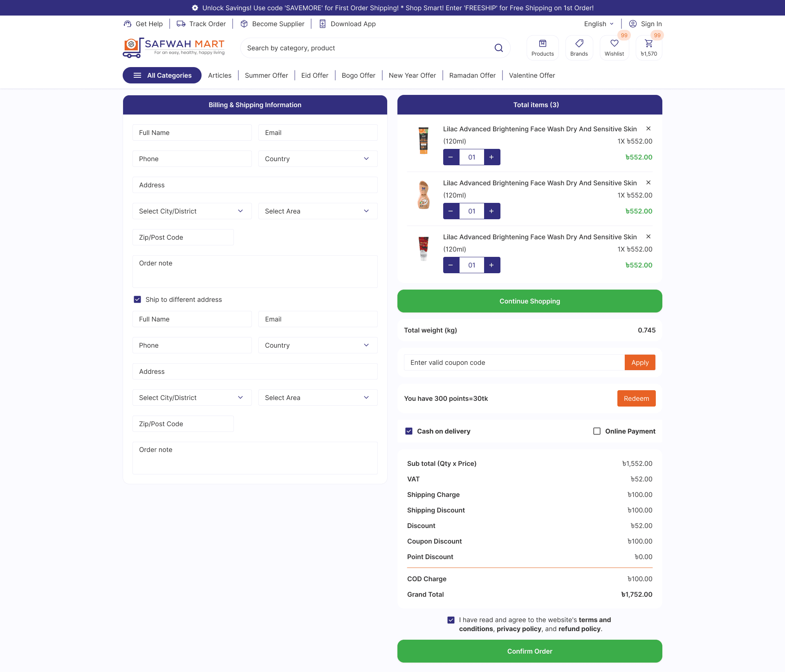Open the New Year Offer menu item
785x672 pixels.
pos(412,75)
